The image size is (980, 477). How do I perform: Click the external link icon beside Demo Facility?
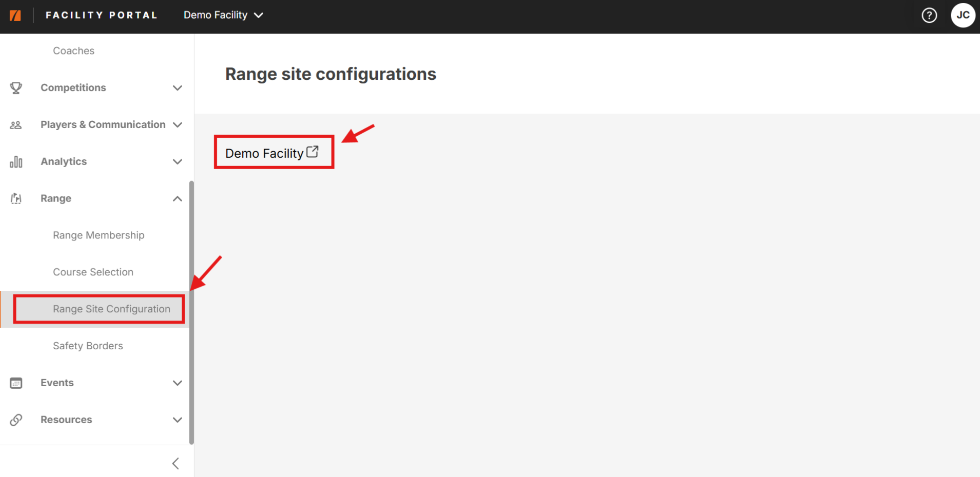coord(313,152)
